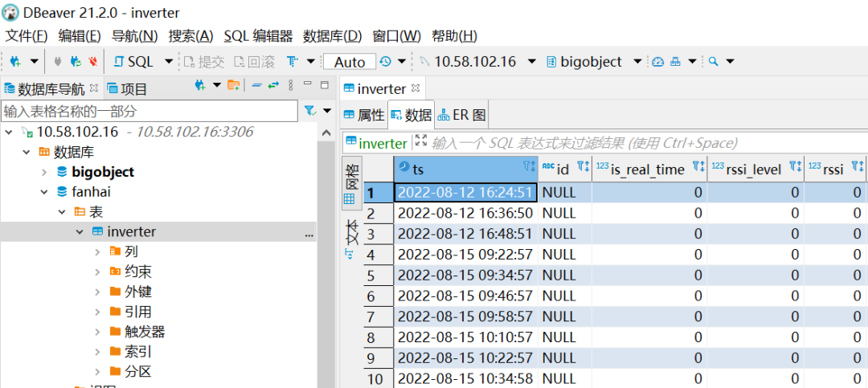Open the SQL 编辑器 menu
Image resolution: width=868 pixels, height=388 pixels.
tap(258, 36)
